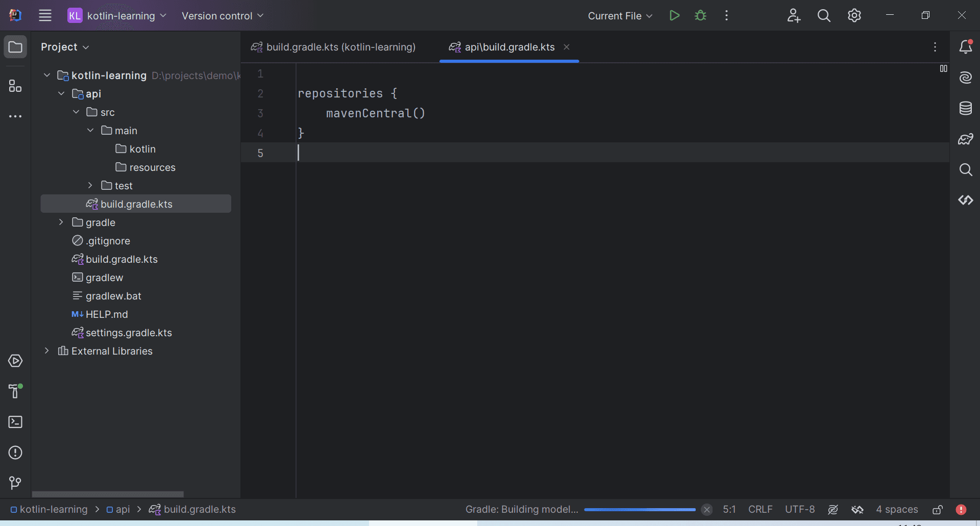980x526 pixels.
Task: Open IDE settings gear
Action: click(x=854, y=15)
